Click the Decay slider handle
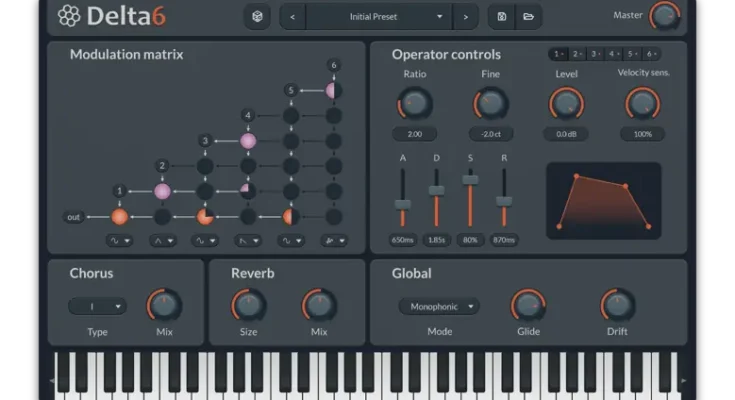 tap(436, 190)
